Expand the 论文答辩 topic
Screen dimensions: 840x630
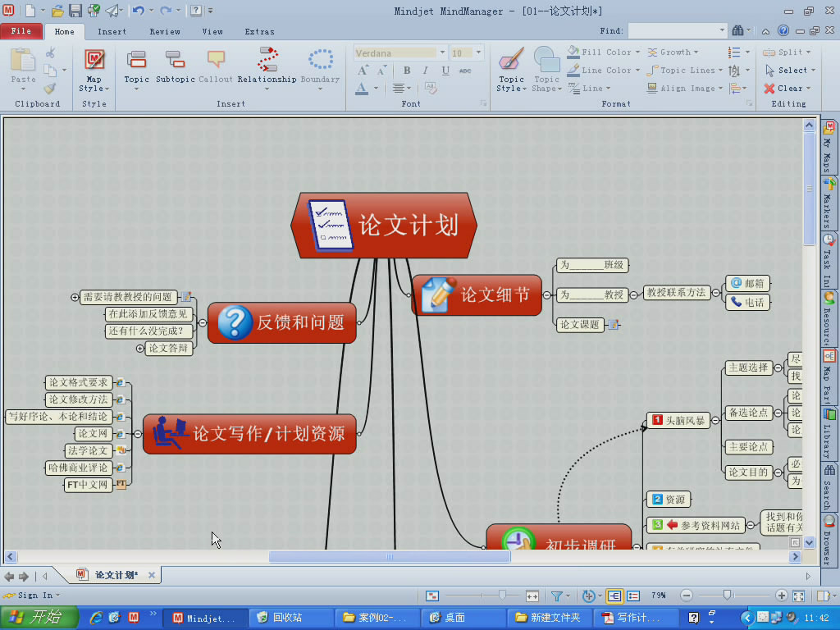(139, 349)
